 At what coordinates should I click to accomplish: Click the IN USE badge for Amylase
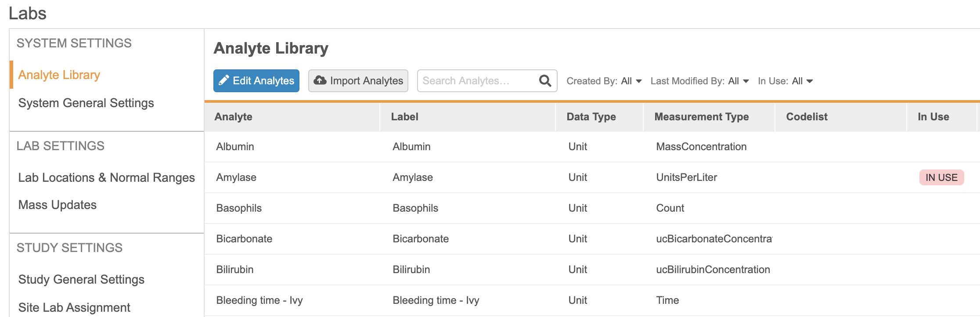click(x=941, y=177)
